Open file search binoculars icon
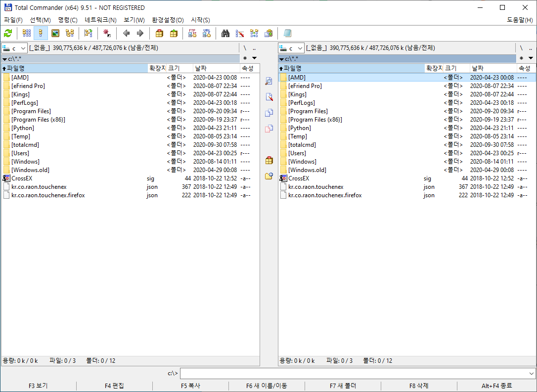The height and width of the screenshot is (392, 537). 225,33
